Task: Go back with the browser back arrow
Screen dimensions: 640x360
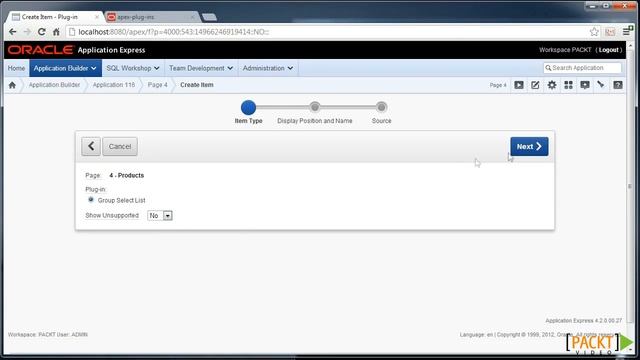Action: [x=13, y=32]
